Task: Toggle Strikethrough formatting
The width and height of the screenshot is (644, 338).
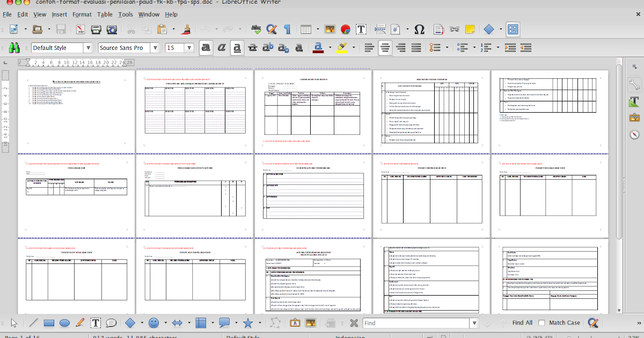Action: point(253,48)
